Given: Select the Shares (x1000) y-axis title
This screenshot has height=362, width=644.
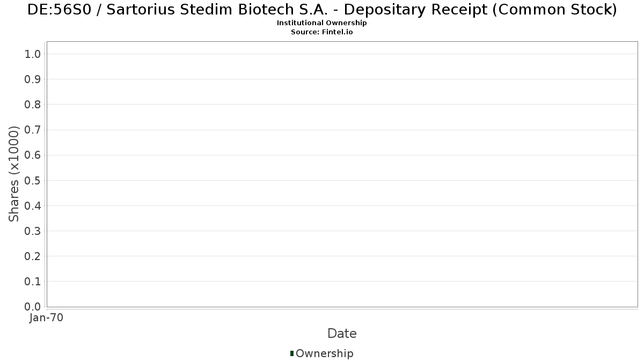Looking at the screenshot, I should 14,174.
